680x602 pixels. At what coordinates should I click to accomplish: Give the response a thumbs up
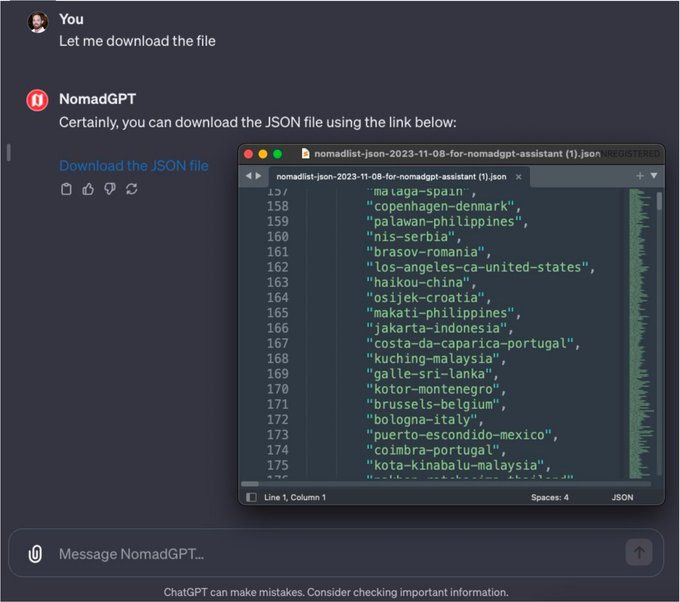[x=88, y=189]
